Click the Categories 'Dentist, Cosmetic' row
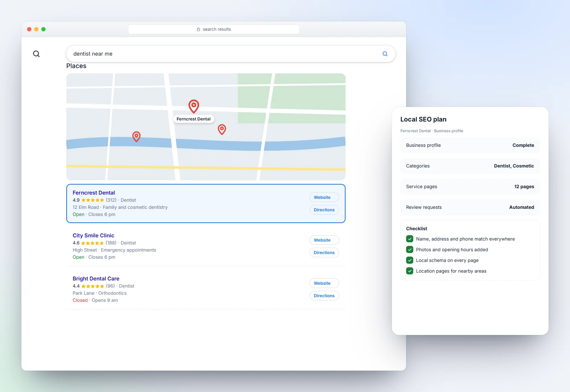The height and width of the screenshot is (392, 570). [470, 166]
